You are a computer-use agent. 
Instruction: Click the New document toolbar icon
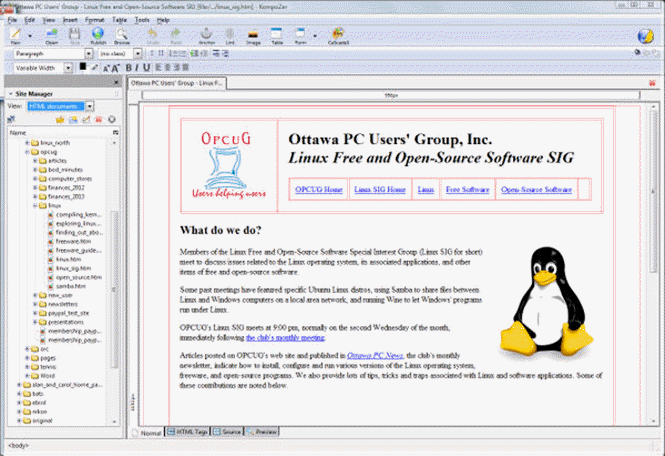click(x=15, y=35)
